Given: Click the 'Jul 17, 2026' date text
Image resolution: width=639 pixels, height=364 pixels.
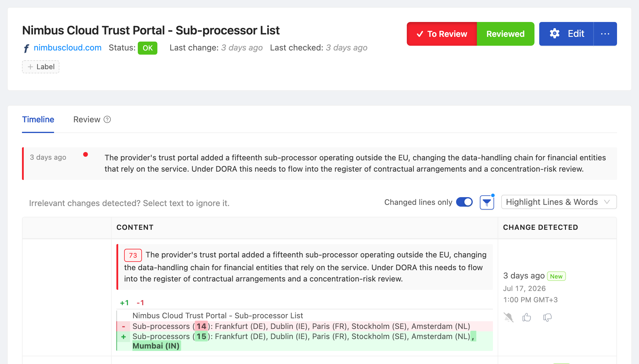Looking at the screenshot, I should point(524,289).
